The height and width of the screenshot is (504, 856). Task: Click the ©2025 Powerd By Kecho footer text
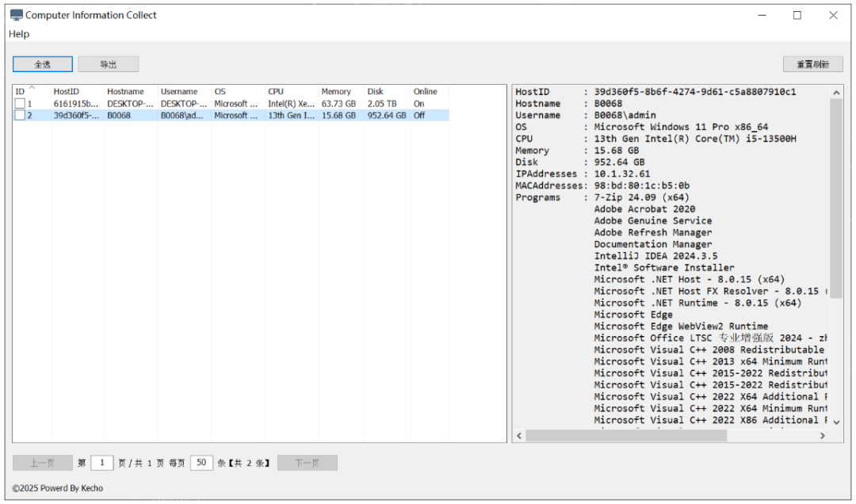click(58, 488)
